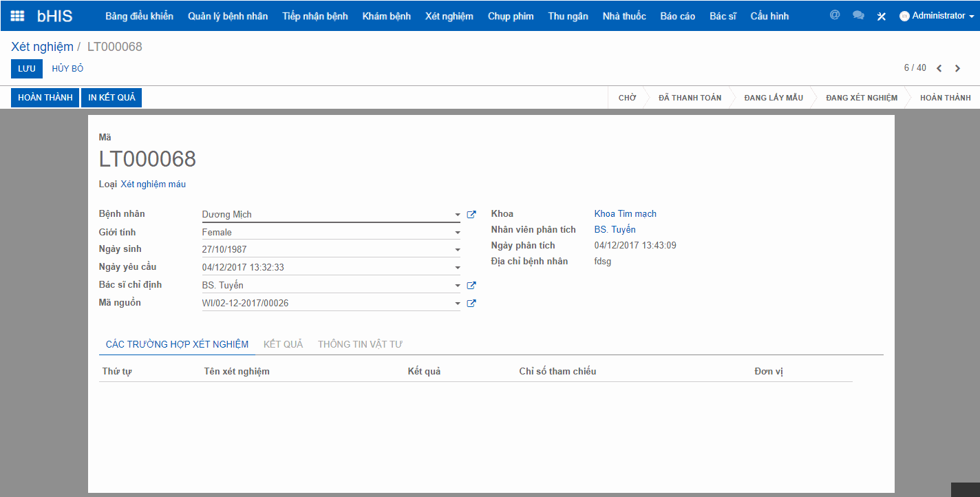Open the external link icon beside Bệnh nhân
The width and height of the screenshot is (980, 497).
(x=471, y=214)
